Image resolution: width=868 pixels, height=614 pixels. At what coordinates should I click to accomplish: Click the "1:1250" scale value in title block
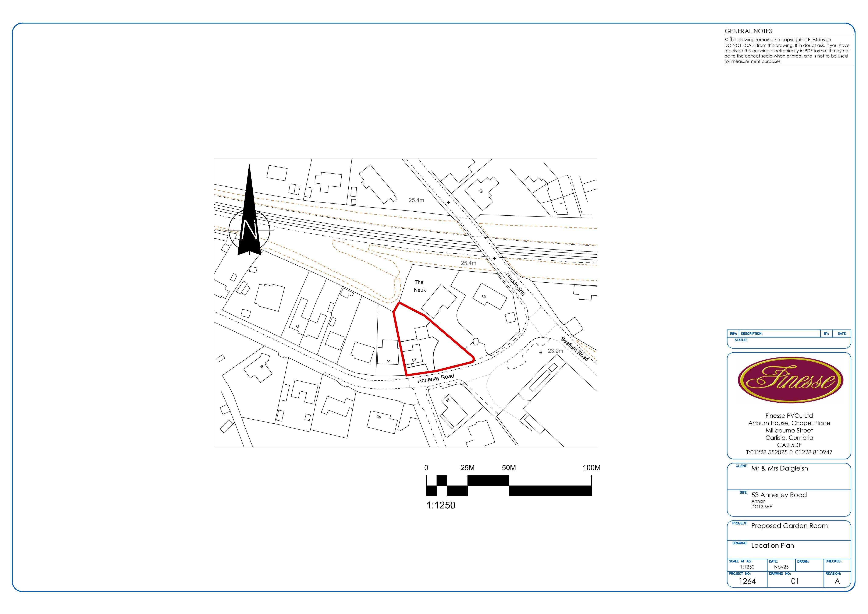coord(747,567)
